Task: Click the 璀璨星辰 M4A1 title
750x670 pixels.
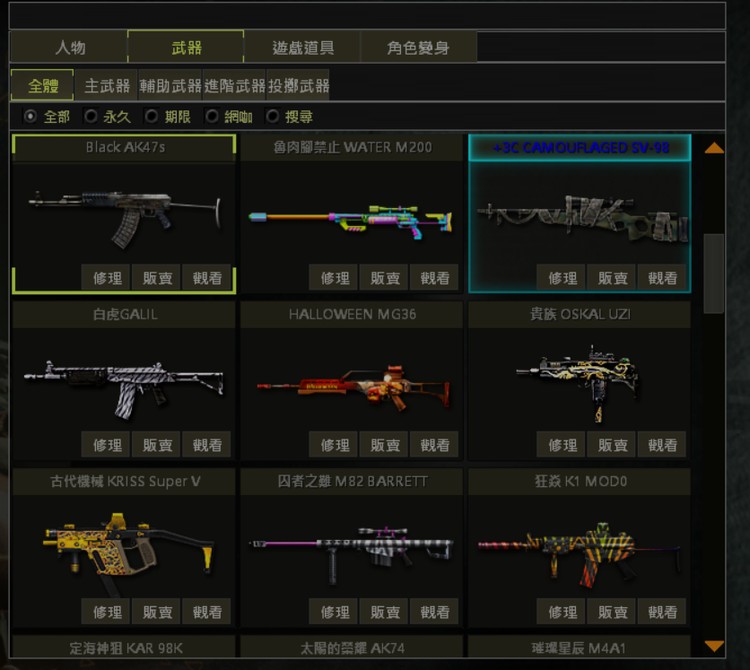Action: click(x=579, y=648)
